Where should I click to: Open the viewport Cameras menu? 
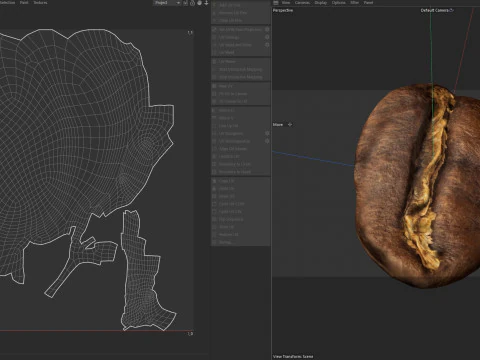(x=302, y=3)
